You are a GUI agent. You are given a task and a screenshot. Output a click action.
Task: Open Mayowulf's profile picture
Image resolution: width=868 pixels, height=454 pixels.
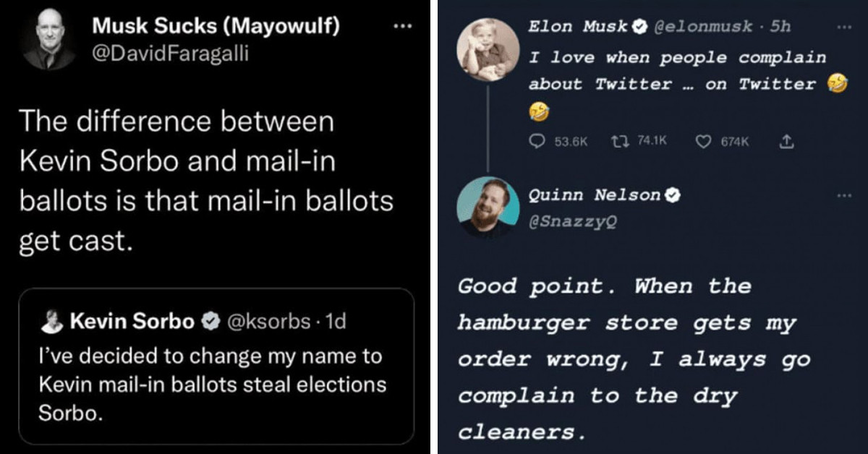[50, 40]
